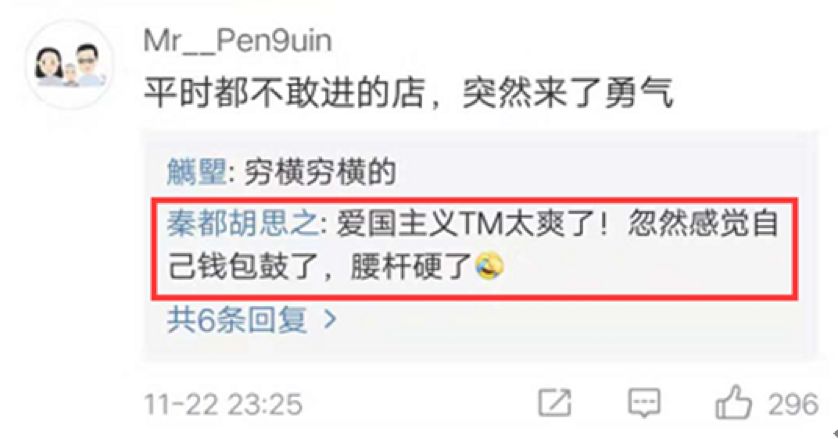Expand replies with the chevron after 共6条回复

(331, 320)
